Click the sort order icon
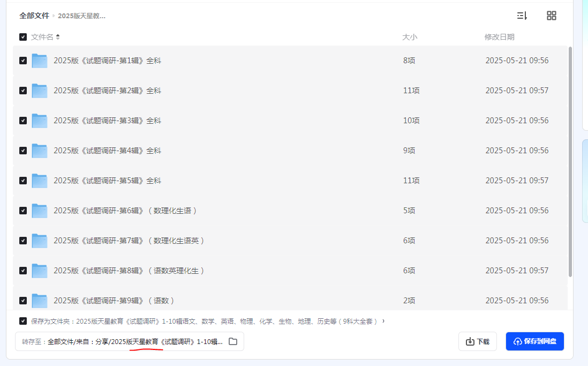Viewport: 588px width, 366px height. (522, 16)
